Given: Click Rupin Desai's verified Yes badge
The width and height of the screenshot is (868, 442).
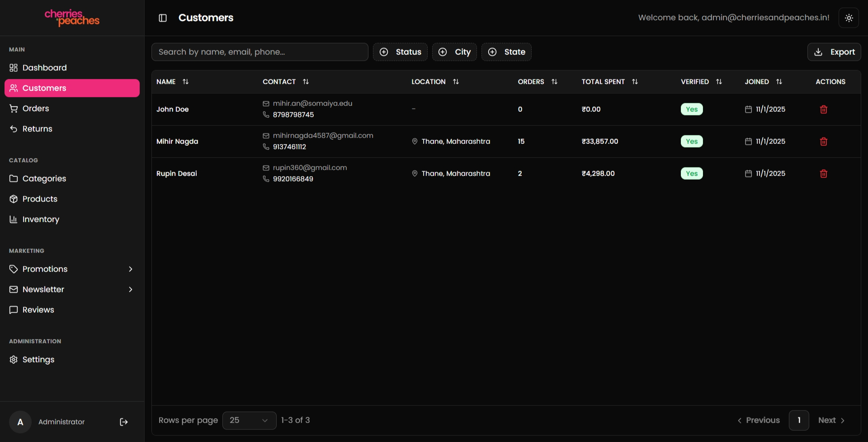Looking at the screenshot, I should [692, 173].
